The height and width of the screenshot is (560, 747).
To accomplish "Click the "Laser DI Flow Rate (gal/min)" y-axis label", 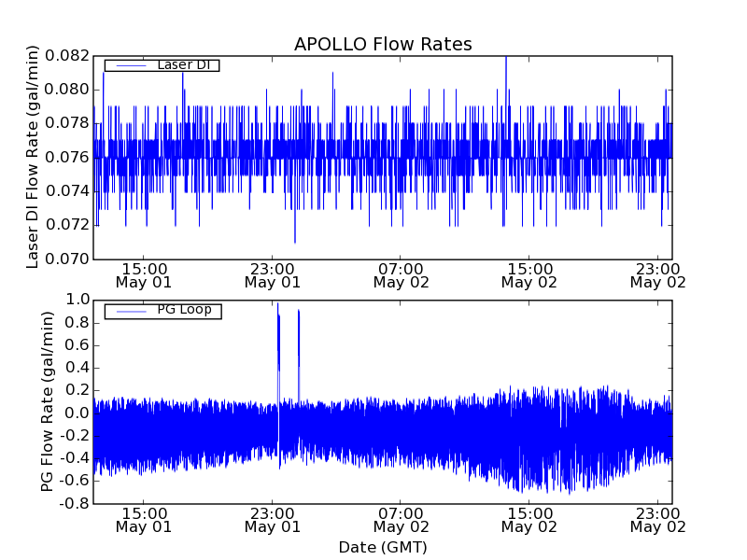I will click(33, 157).
